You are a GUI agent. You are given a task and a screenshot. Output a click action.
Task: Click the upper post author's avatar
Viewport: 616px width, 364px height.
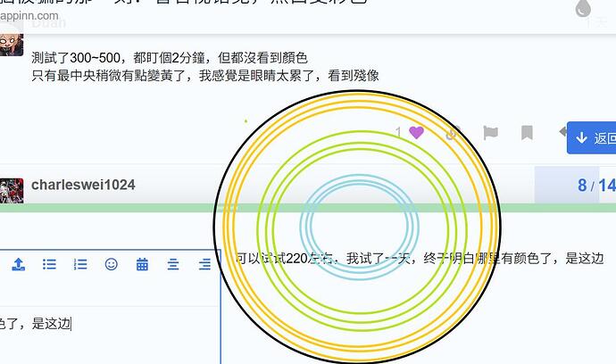click(12, 44)
